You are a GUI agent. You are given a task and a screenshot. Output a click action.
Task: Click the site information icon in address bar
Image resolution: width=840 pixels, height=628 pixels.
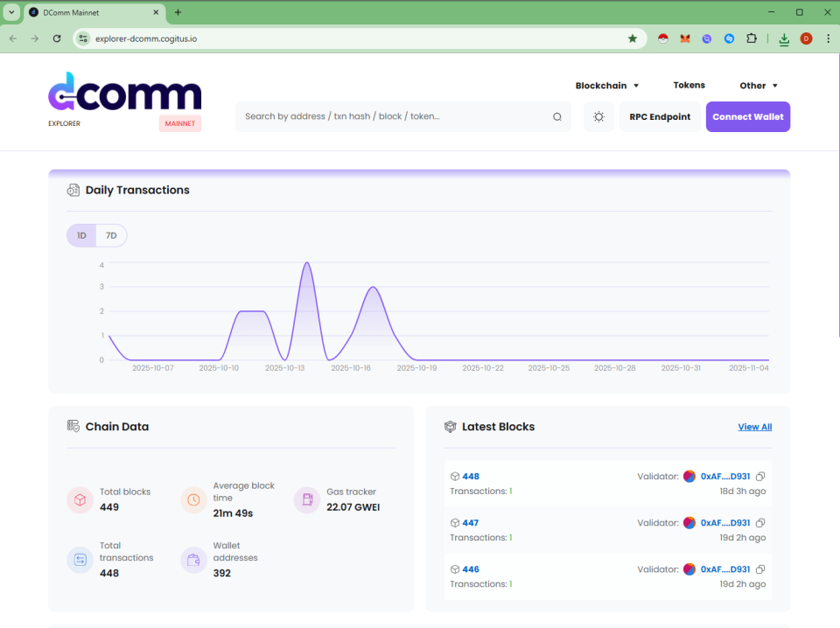(x=83, y=38)
